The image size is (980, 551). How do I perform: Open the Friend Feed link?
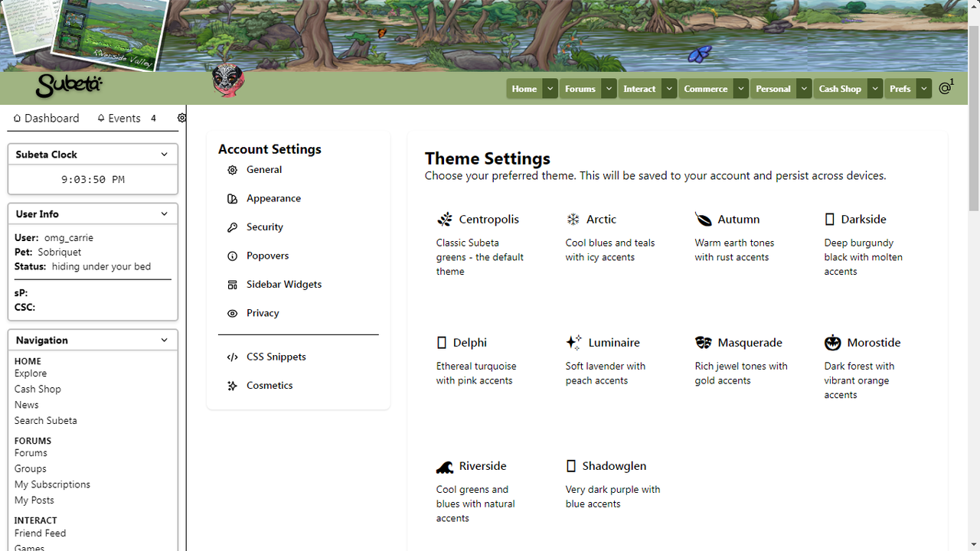coord(40,533)
